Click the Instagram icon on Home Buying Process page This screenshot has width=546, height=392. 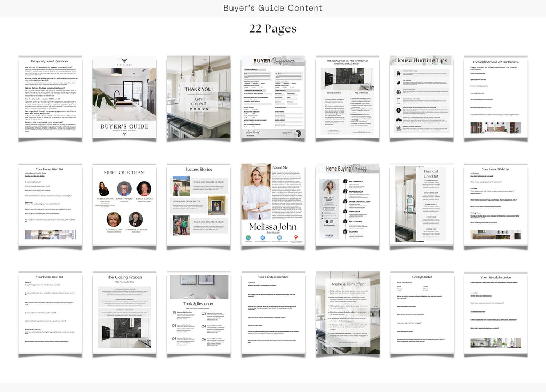coord(332,222)
